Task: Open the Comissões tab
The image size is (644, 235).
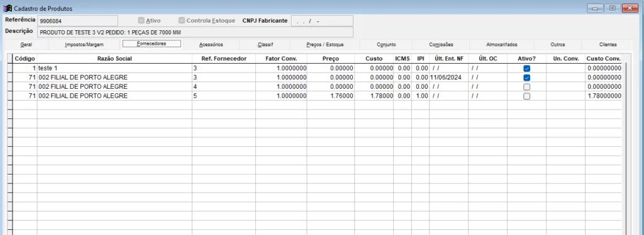Action: pyautogui.click(x=441, y=45)
